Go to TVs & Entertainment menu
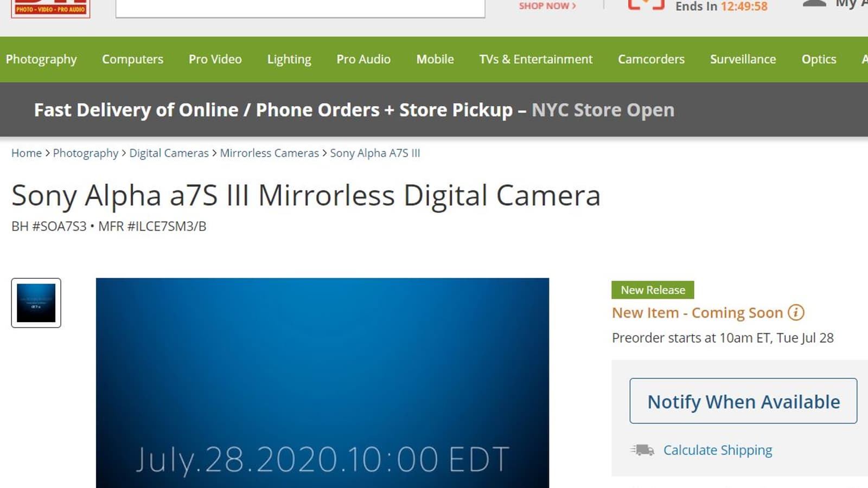This screenshot has height=488, width=868. coord(535,59)
